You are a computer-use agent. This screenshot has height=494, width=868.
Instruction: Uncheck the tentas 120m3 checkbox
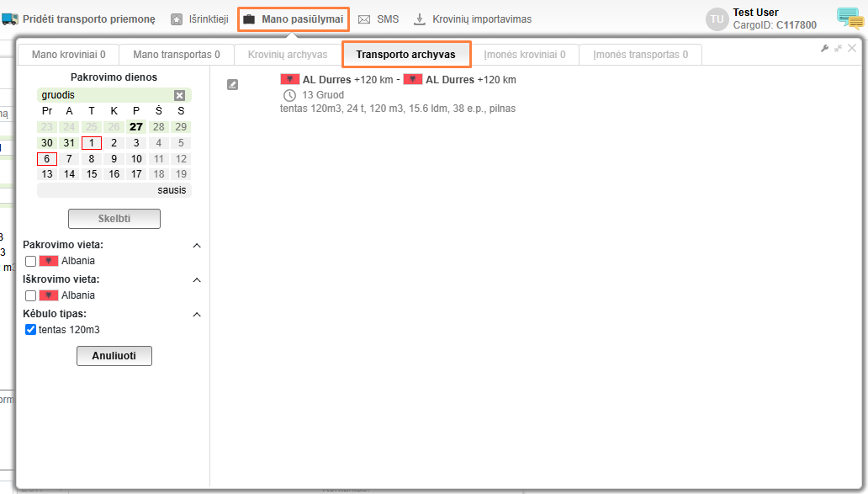31,330
